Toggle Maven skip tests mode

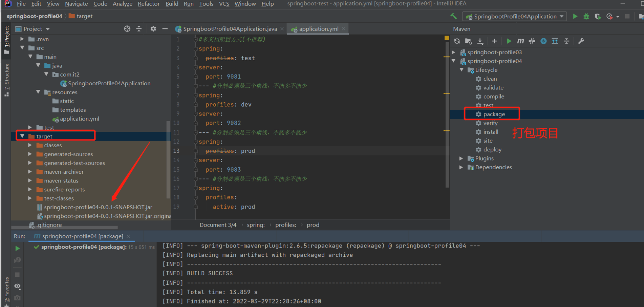point(544,41)
